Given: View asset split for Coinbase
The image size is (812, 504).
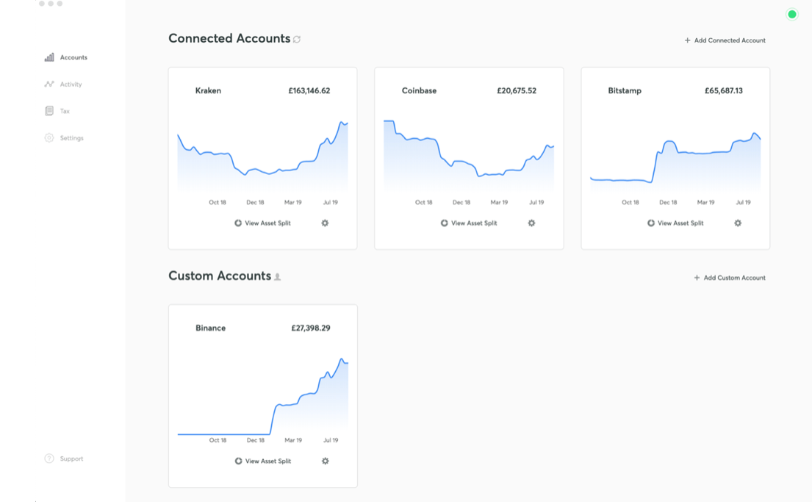Looking at the screenshot, I should [x=469, y=223].
